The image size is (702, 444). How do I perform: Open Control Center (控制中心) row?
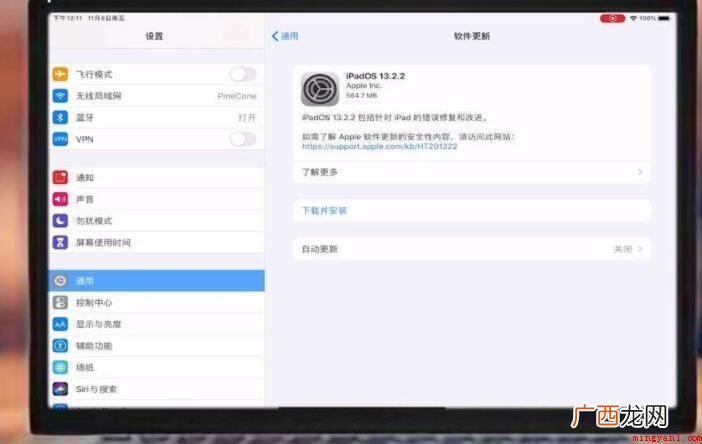tap(157, 303)
